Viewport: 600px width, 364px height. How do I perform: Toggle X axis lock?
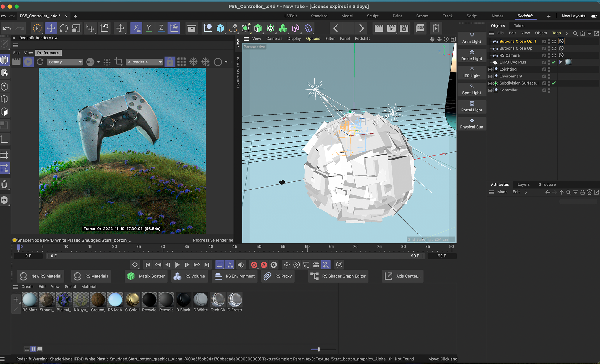(136, 28)
